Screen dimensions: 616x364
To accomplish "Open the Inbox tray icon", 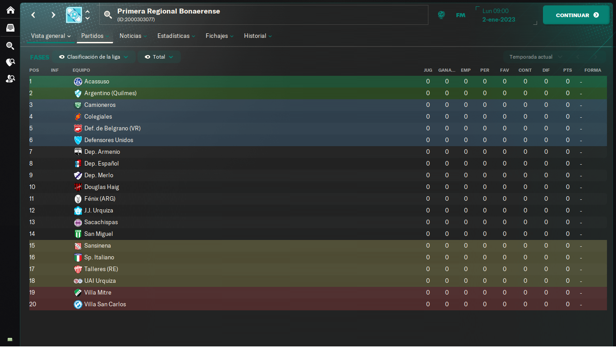I will (x=10, y=28).
